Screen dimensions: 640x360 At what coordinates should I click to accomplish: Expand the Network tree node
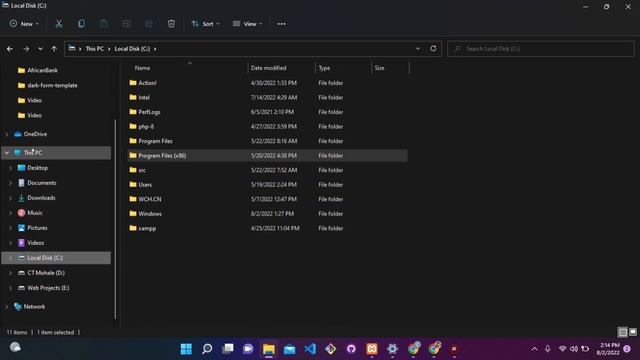click(7, 307)
